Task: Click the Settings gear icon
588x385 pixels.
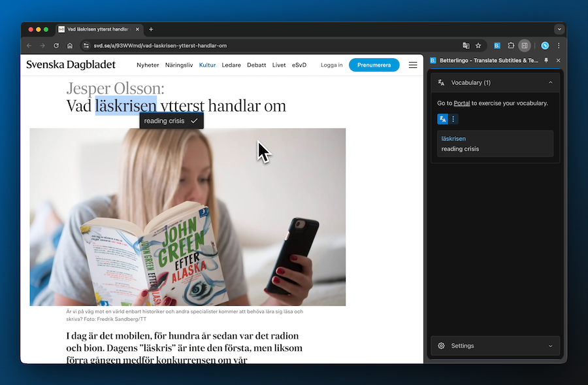Action: click(x=442, y=346)
